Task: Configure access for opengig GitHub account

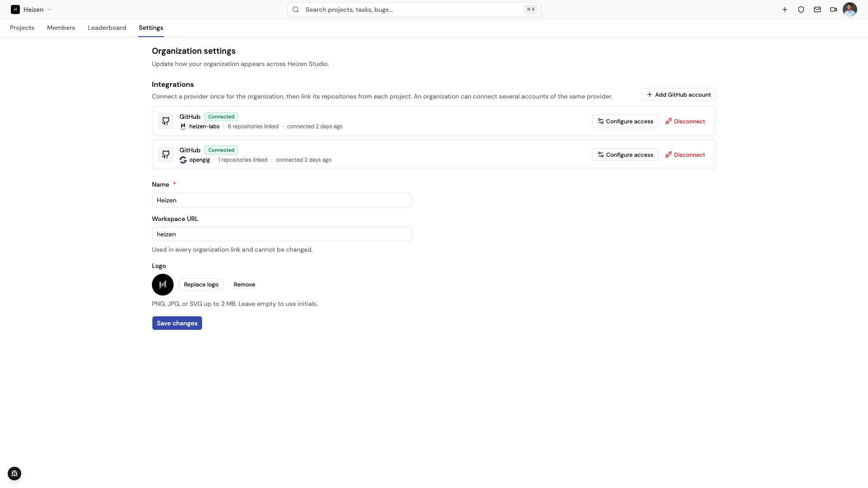Action: 625,155
